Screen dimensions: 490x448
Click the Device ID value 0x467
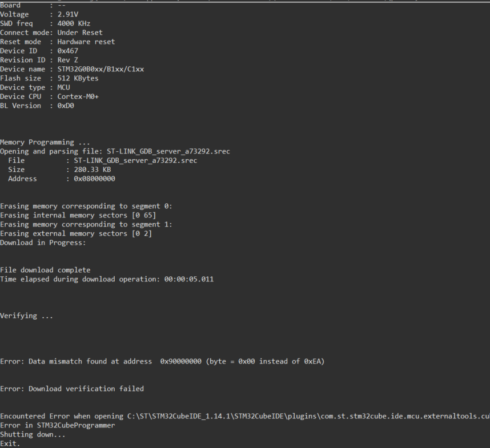pyautogui.click(x=68, y=51)
